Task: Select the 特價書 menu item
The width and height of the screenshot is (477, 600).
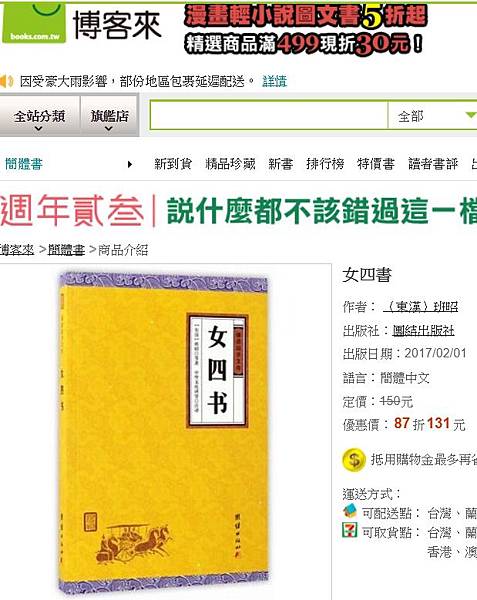Action: (x=376, y=164)
